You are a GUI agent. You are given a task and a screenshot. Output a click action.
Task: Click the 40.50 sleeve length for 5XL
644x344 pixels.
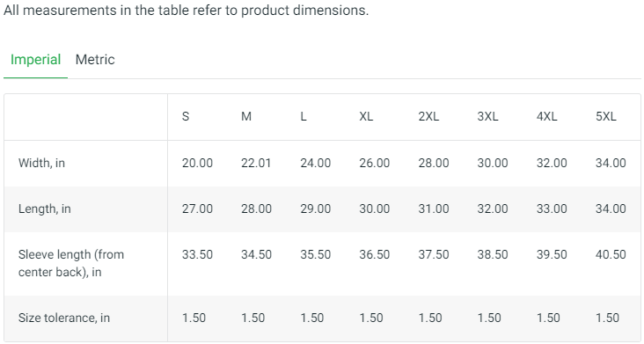611,254
